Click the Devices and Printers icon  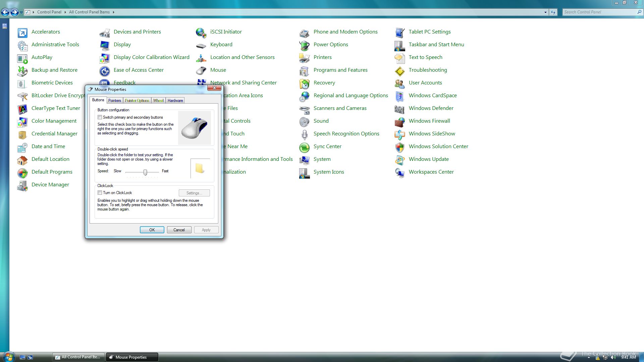pos(105,33)
